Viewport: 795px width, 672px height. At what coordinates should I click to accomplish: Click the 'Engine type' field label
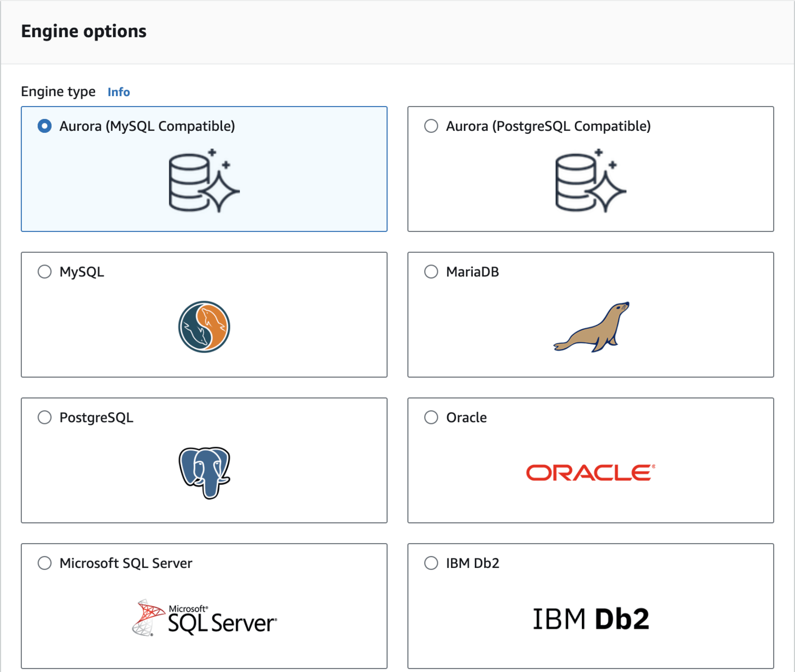[58, 92]
